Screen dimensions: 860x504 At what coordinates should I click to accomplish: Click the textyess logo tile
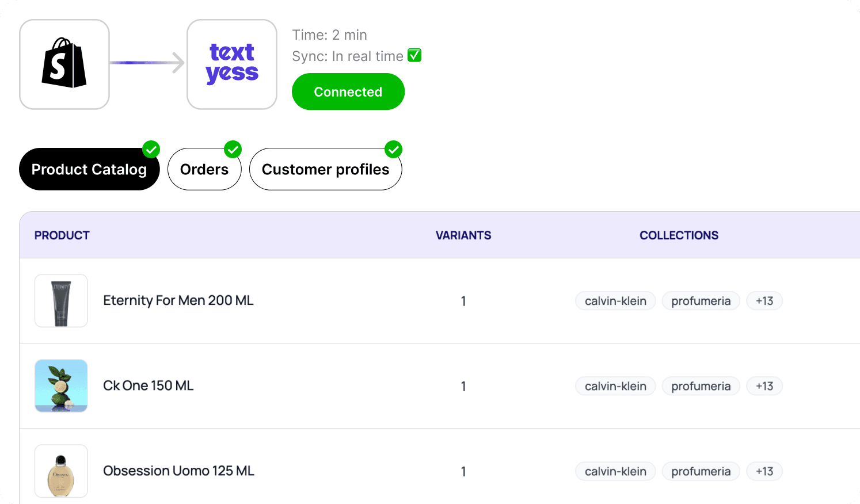tap(232, 64)
